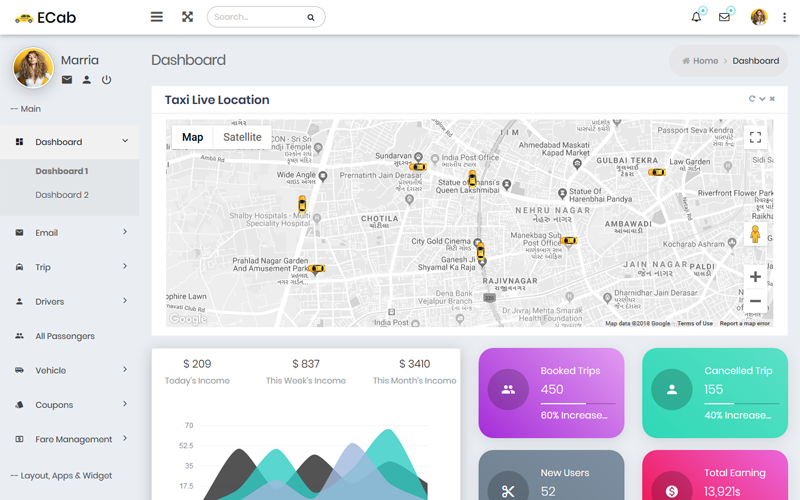Click the taxi marker near Gulbai Tekra

click(657, 172)
